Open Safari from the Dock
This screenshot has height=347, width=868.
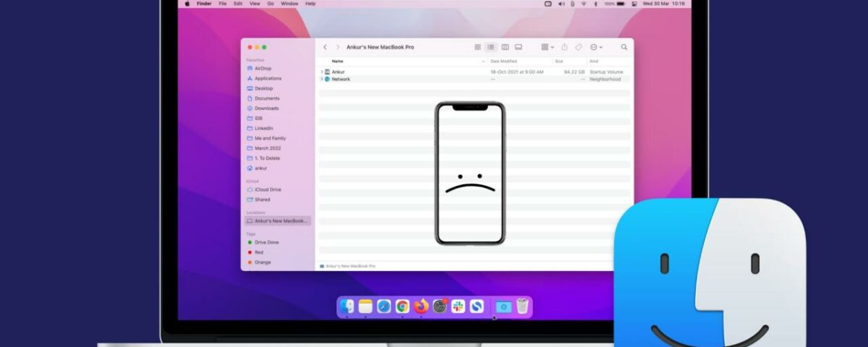click(384, 307)
